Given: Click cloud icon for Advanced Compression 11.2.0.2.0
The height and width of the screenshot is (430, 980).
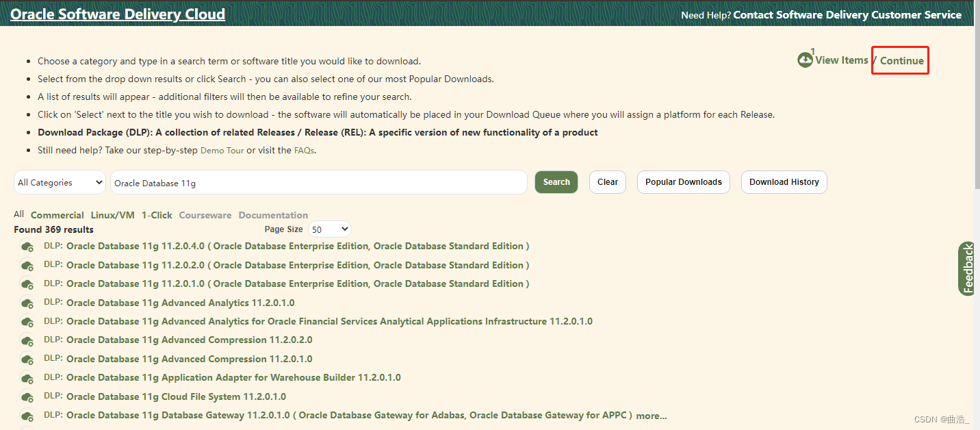Looking at the screenshot, I should (27, 340).
